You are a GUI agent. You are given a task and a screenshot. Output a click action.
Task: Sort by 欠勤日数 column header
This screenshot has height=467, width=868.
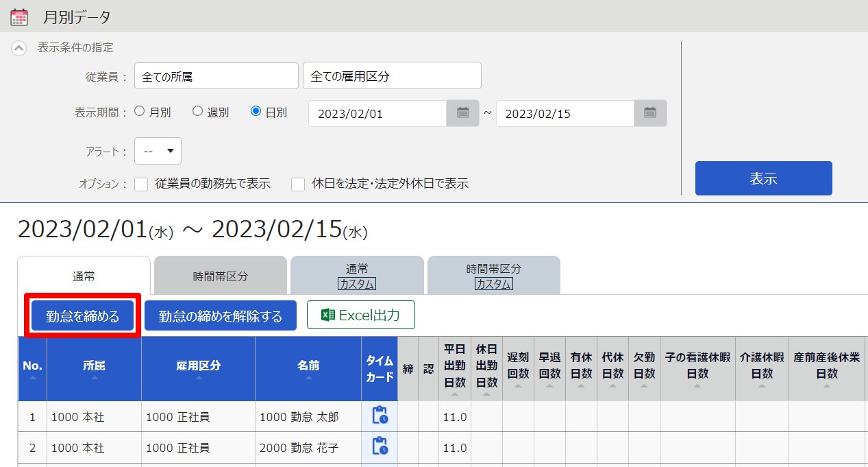coord(644,369)
